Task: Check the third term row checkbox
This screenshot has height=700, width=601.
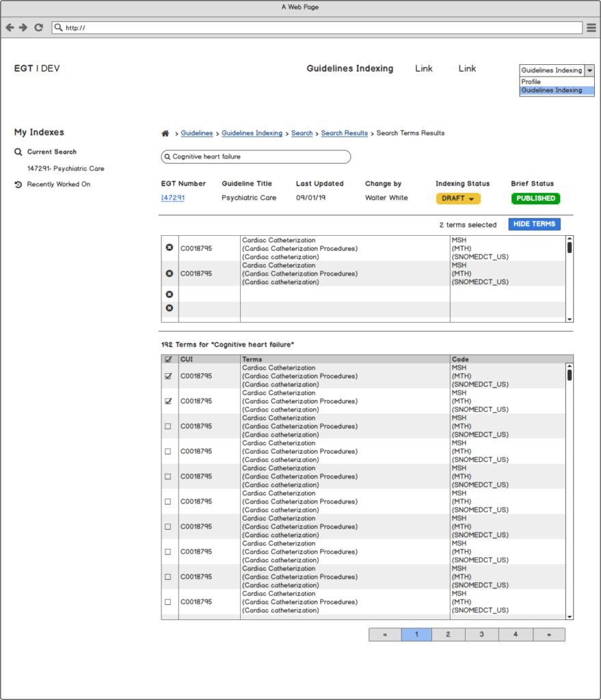Action: [168, 427]
